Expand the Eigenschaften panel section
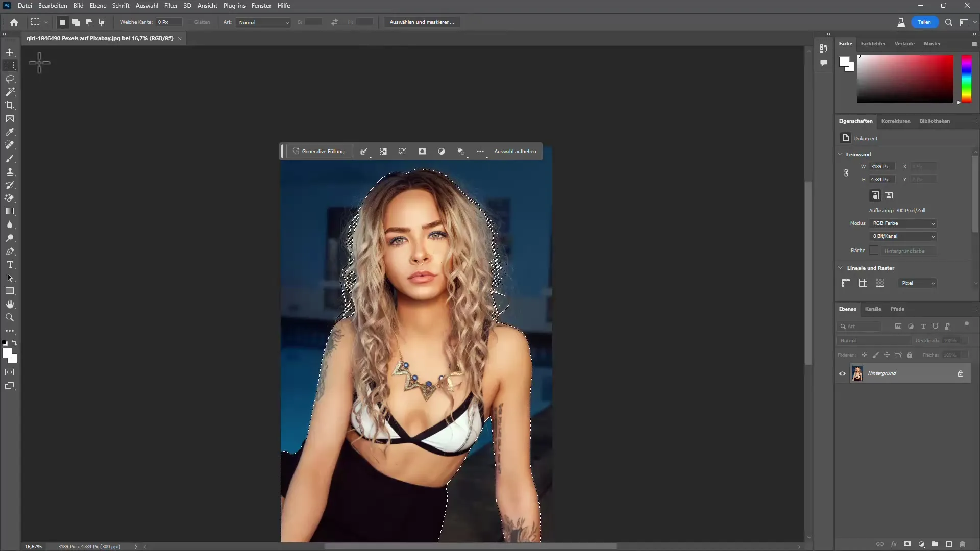This screenshot has height=551, width=980. (855, 121)
